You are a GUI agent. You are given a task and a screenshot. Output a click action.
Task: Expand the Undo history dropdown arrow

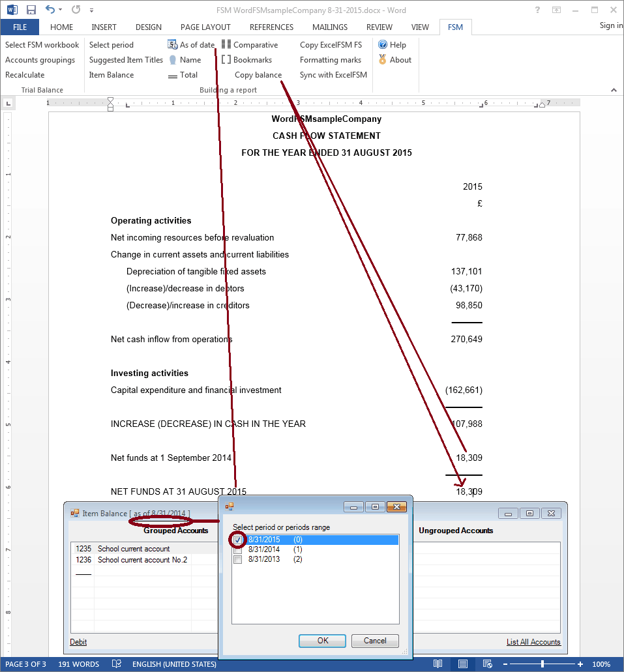coord(61,10)
